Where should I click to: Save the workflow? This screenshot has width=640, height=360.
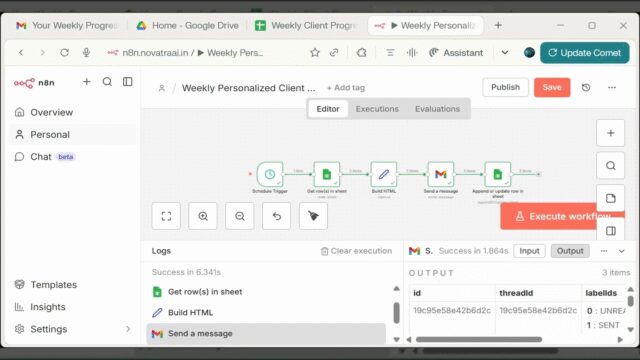(x=552, y=87)
